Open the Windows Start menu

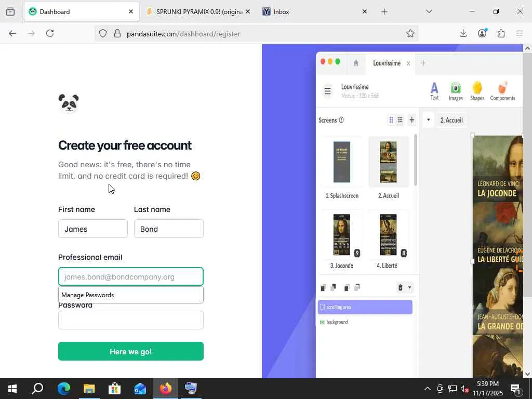click(x=12, y=389)
